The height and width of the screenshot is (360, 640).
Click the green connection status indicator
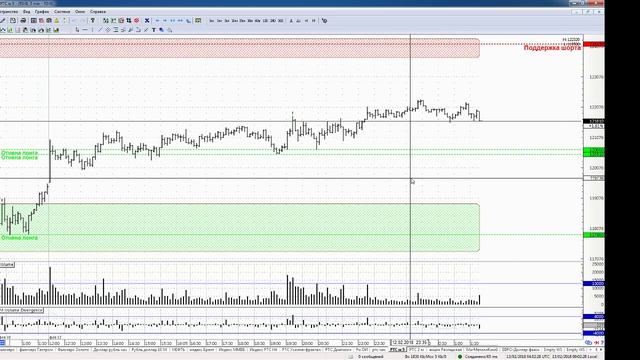point(460,356)
